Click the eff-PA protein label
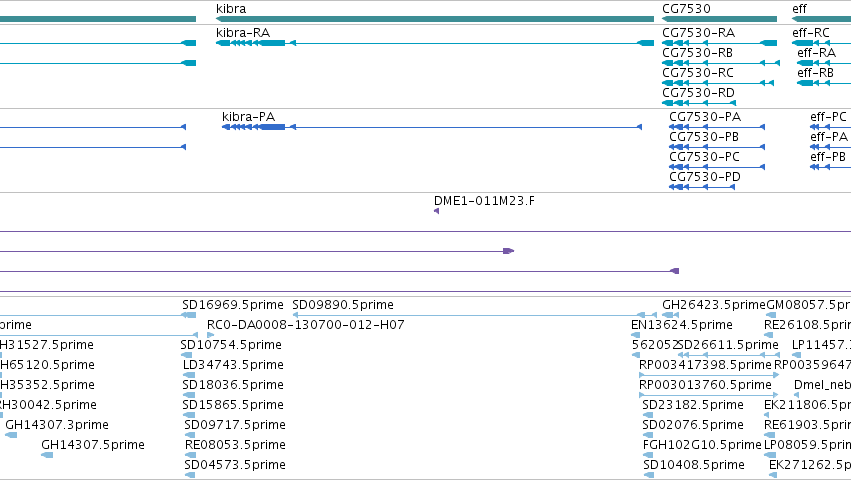851x480 pixels. pos(829,137)
